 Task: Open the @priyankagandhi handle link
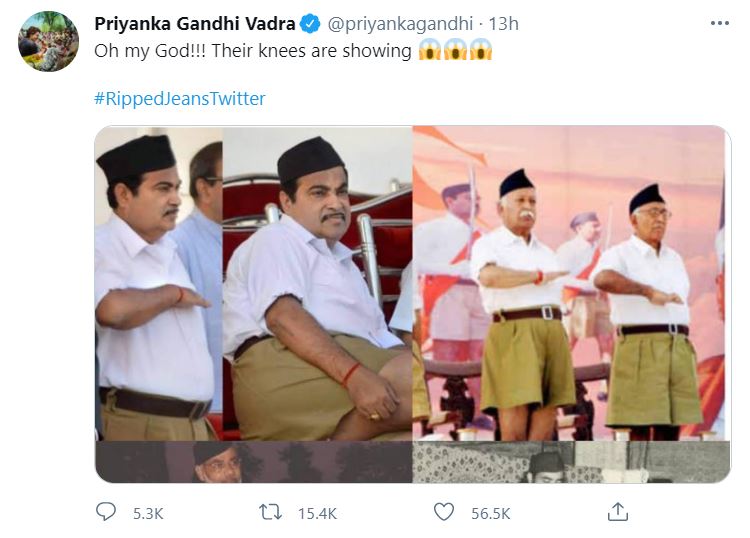click(390, 24)
